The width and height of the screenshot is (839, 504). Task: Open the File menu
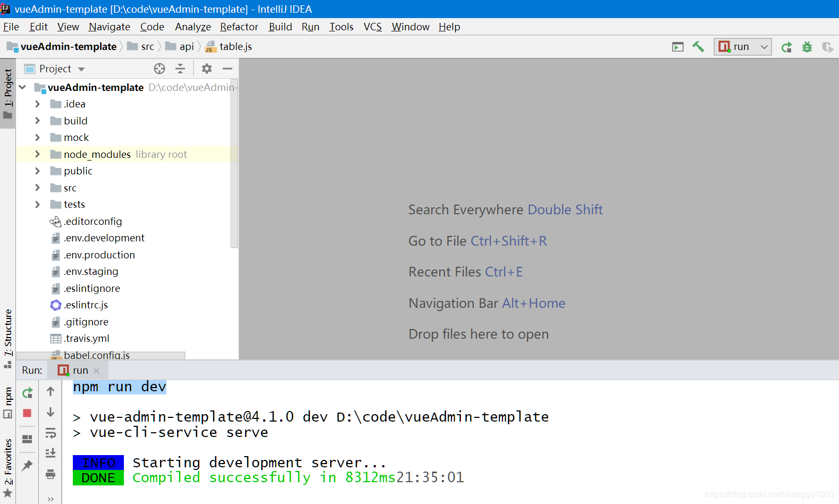11,27
